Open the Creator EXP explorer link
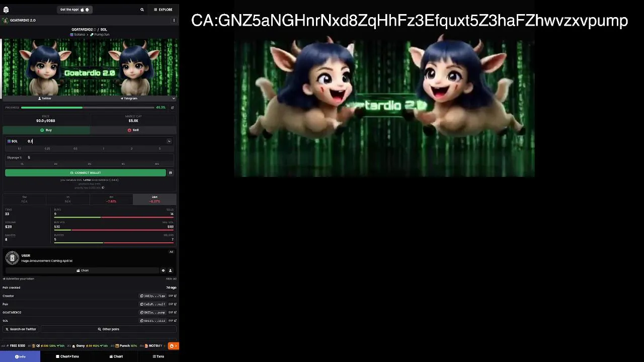 172,296
